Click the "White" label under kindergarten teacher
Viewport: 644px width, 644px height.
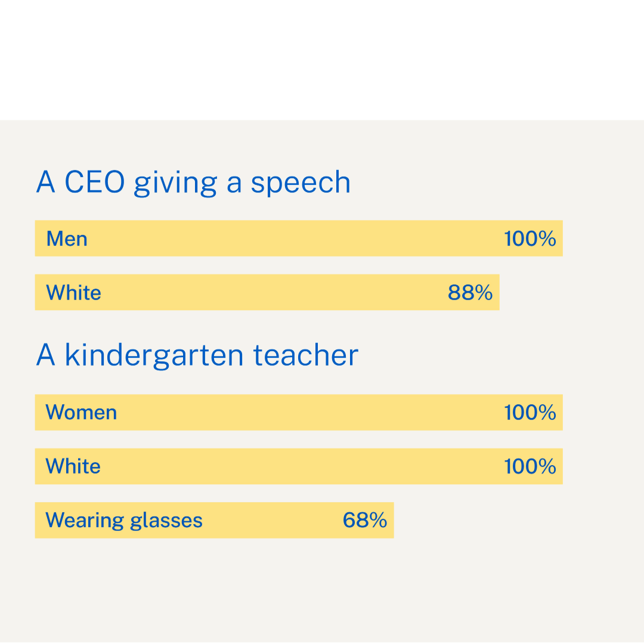click(73, 466)
